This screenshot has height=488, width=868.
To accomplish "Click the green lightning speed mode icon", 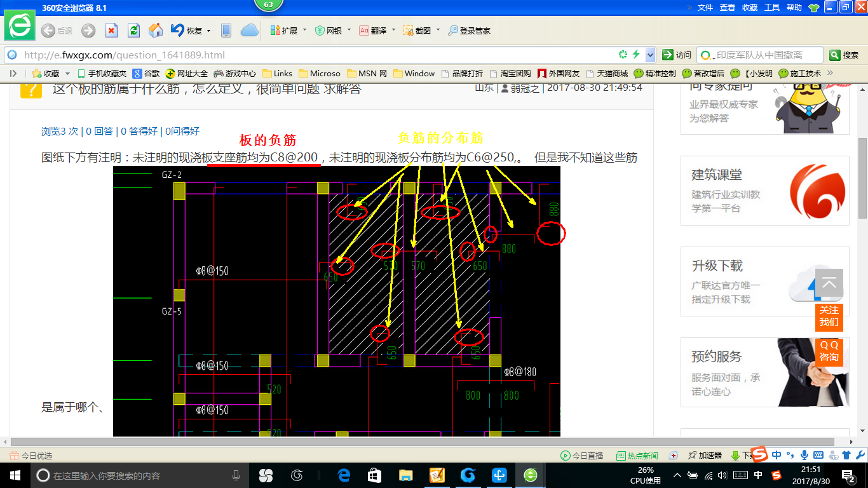I will point(636,55).
